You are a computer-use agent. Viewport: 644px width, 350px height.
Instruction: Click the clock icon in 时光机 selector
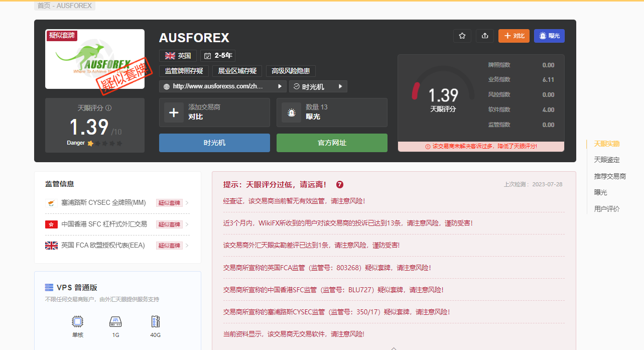(296, 86)
